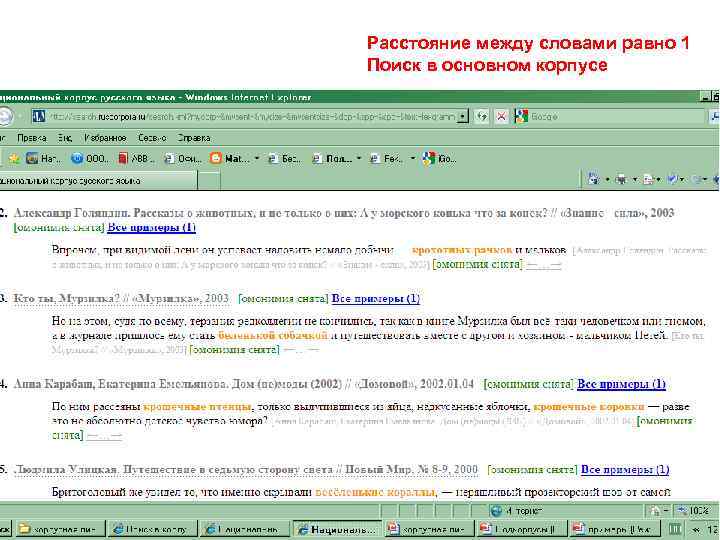This screenshot has height=540, width=720.
Task: Click the site favicon in the address bar
Action: 39,117
